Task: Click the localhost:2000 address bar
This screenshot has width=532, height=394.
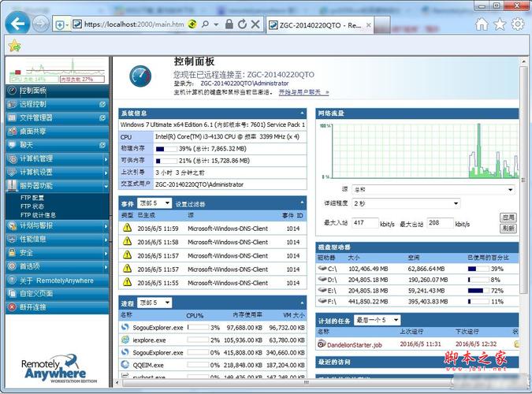Action: tap(134, 24)
